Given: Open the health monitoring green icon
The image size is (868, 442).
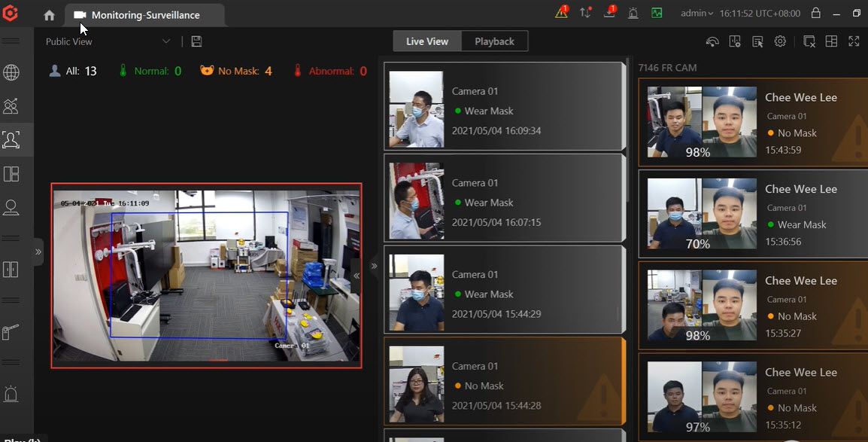Looking at the screenshot, I should 657,13.
